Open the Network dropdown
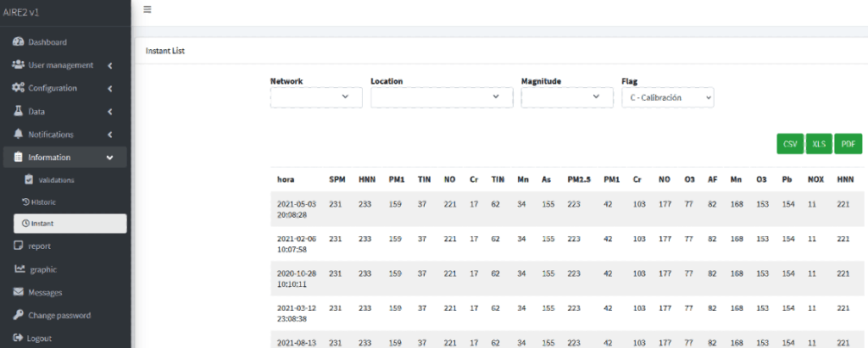Screen dimensions: 868x348 tap(316, 97)
